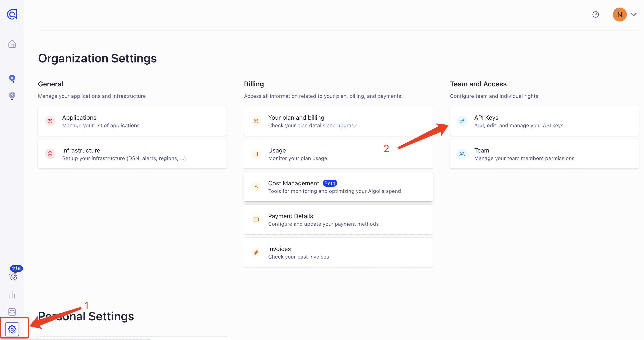Click the Algolia logo icon
Viewport: 644px width, 340px height.
12,14
